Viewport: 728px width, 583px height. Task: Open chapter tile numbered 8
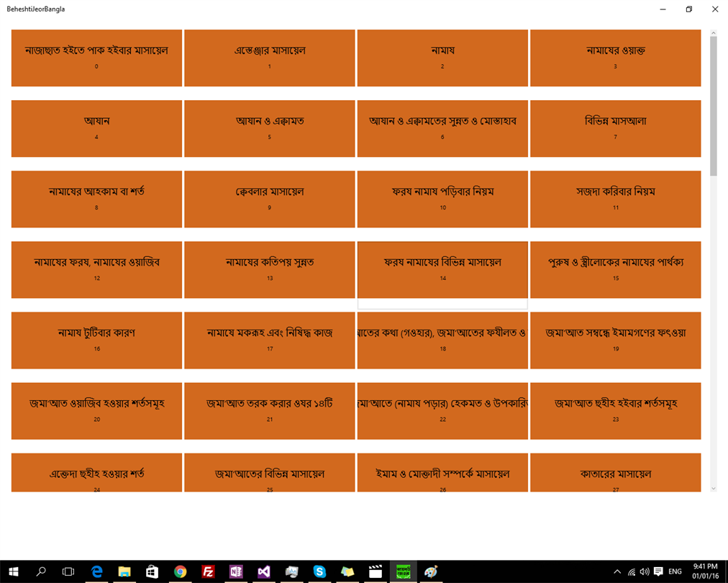tap(96, 199)
